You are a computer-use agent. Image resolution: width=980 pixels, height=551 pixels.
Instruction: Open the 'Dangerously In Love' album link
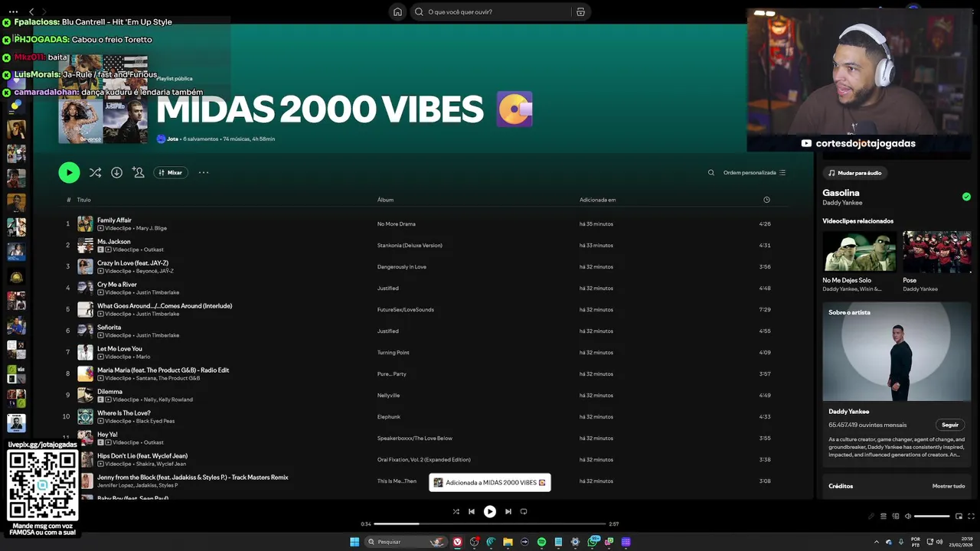401,267
